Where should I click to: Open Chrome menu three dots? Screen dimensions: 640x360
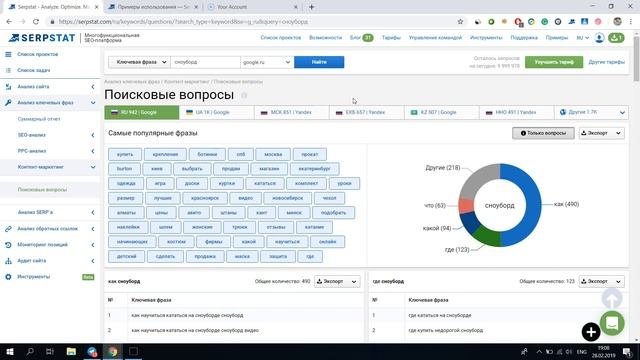click(x=631, y=22)
